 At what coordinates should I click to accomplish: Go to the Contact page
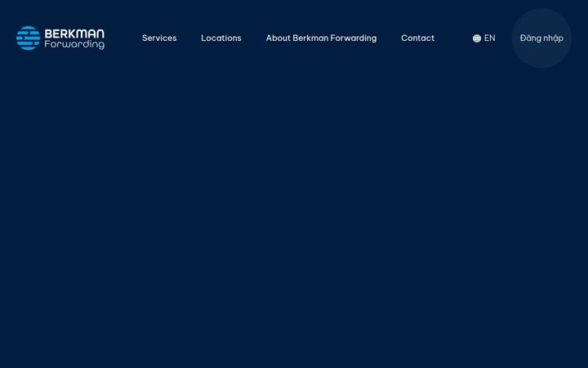pos(418,38)
